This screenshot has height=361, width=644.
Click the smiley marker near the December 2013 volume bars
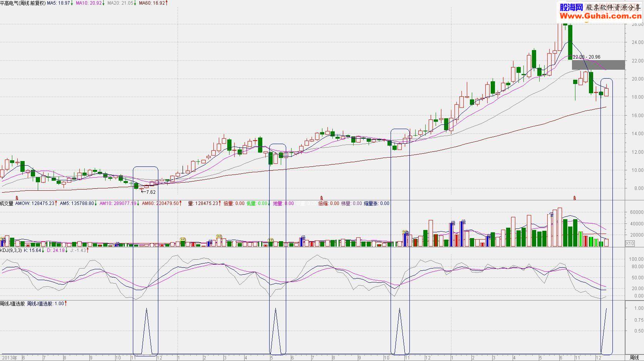click(183, 240)
